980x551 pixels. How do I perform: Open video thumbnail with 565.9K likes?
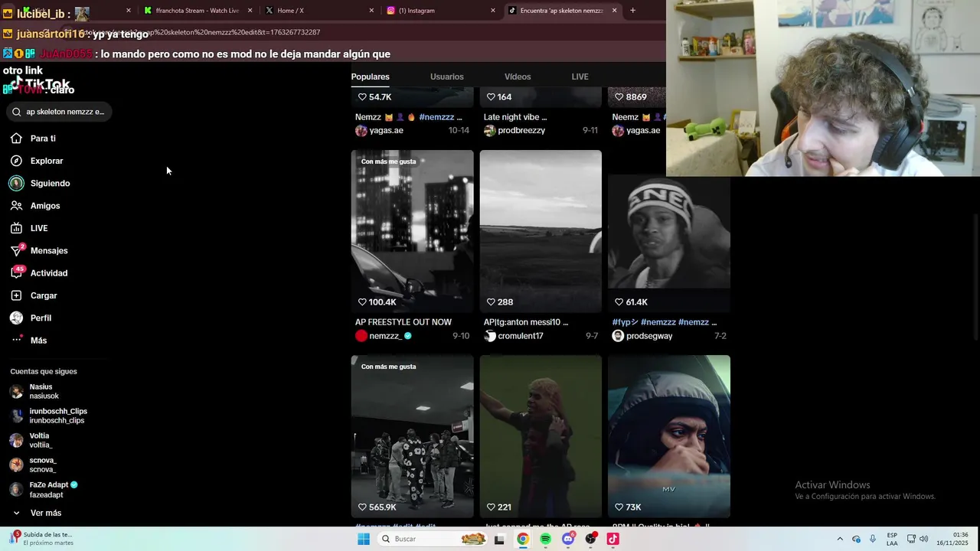413,436
